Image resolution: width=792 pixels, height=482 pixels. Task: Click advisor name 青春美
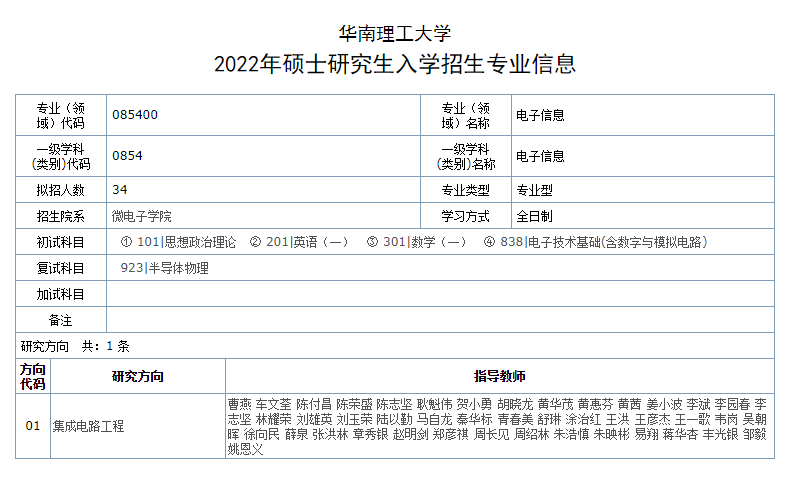coord(515,419)
